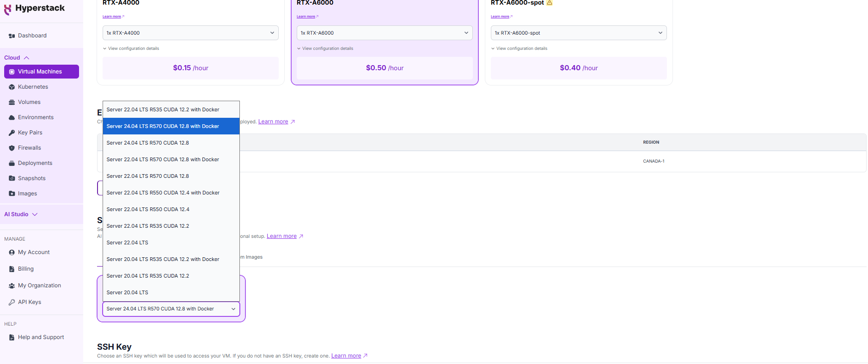Select Server 22.04 LTS R535 CUDA 12.2 option
868x364 pixels.
click(171, 226)
